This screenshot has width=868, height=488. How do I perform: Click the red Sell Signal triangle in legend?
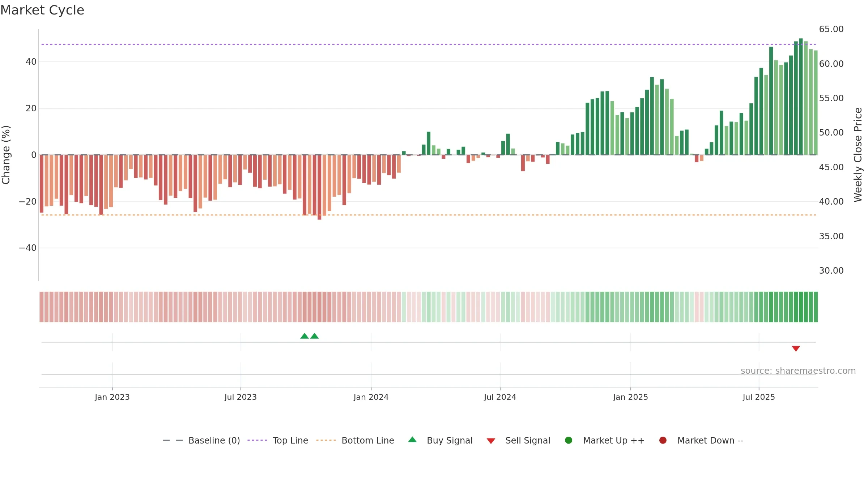tap(491, 441)
